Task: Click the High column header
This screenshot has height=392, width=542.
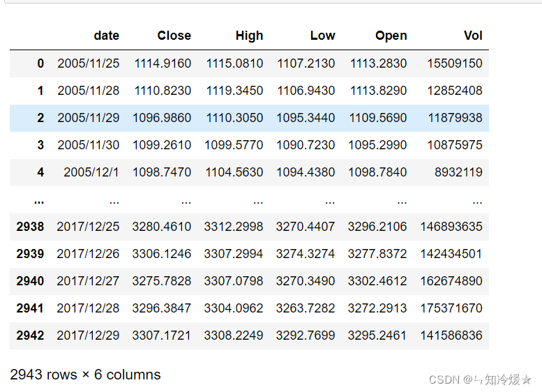Action: point(249,36)
